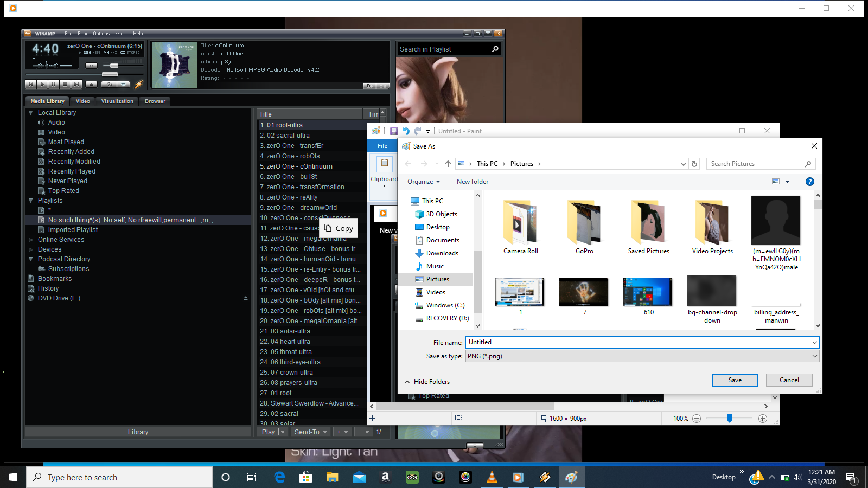868x488 pixels.
Task: Open the plus add dropdown in playlist
Action: pos(342,432)
